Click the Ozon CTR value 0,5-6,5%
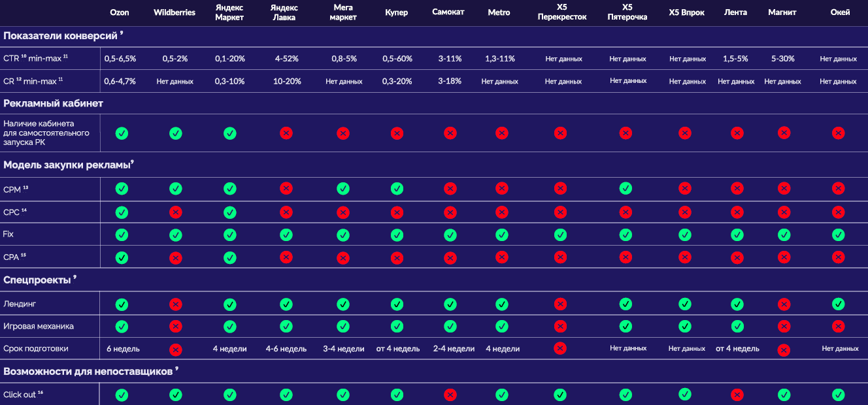This screenshot has width=868, height=405. [120, 59]
